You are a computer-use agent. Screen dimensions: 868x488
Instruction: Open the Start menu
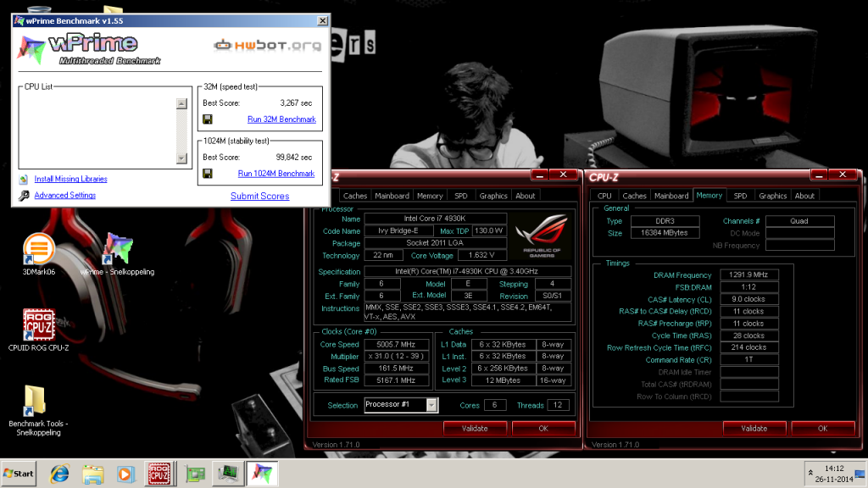(x=19, y=474)
